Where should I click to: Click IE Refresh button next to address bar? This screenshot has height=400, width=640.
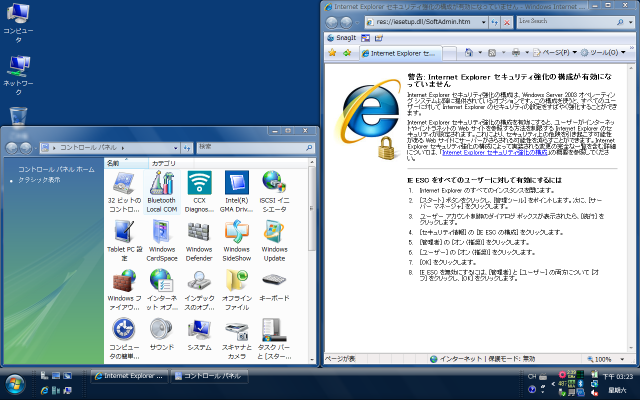(x=495, y=22)
